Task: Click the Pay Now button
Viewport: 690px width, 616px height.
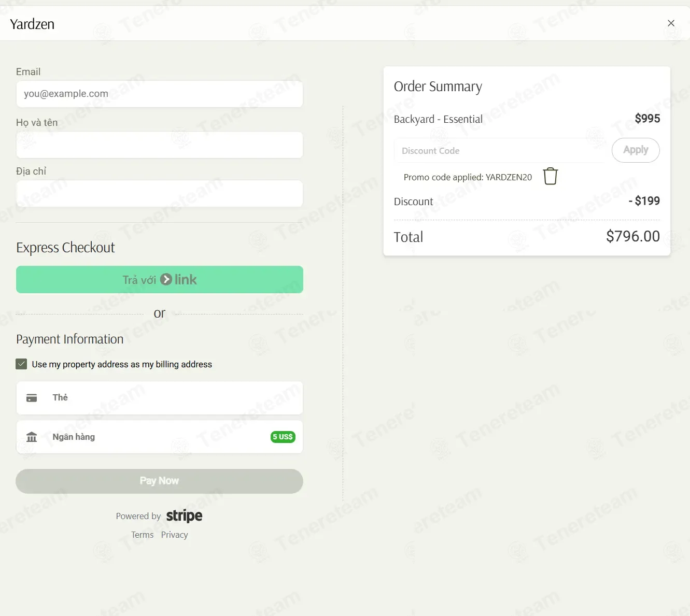Action: 159,481
